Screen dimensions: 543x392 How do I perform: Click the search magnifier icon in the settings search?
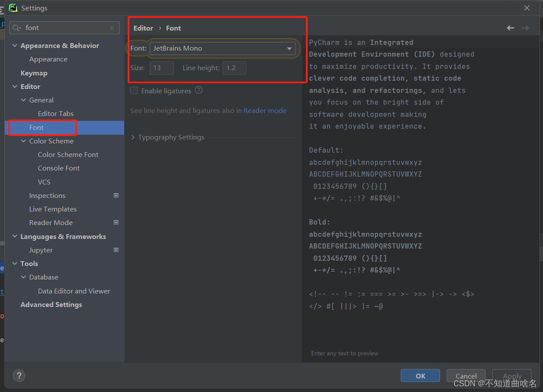[x=17, y=28]
